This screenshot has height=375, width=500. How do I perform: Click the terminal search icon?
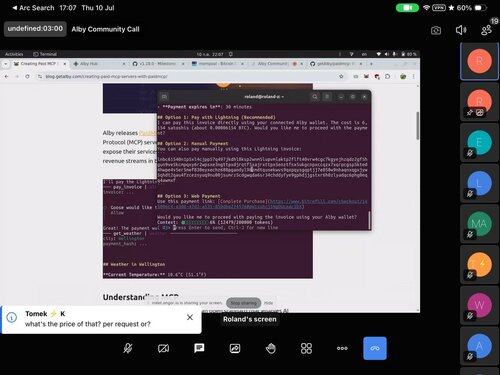(315, 97)
